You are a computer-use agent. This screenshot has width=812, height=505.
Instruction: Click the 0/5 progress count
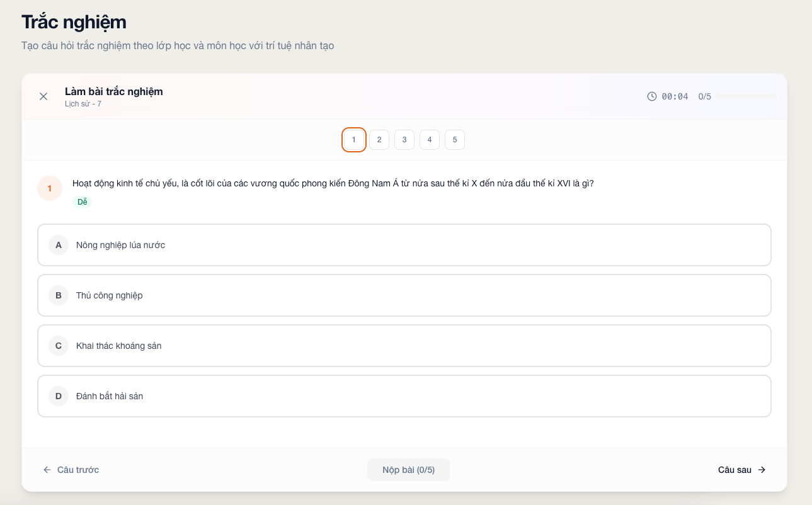coord(704,96)
